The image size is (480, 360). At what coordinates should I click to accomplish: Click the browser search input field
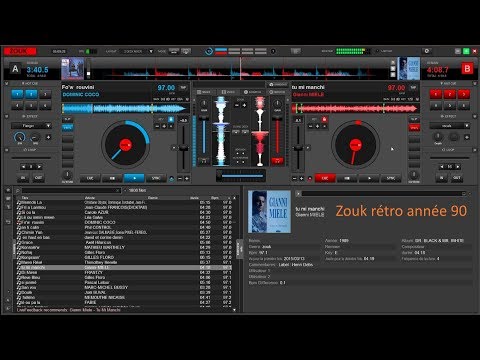71,190
